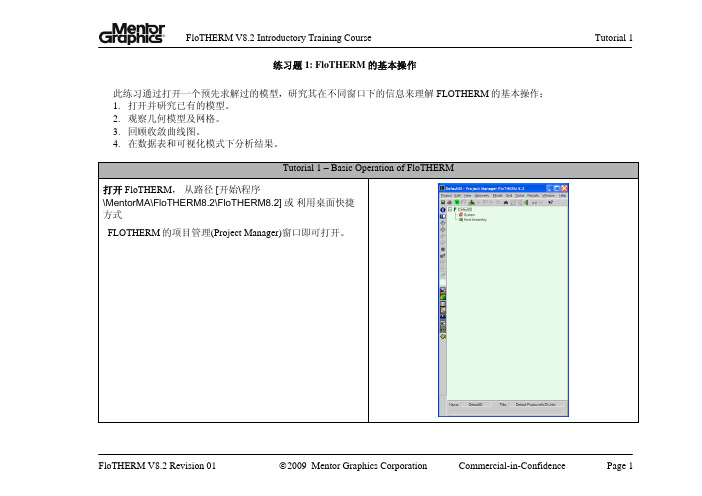The image size is (702, 496).
Task: Click the path text '\MentorMA\FloTHERM8.2\FloTHERM8.2]'
Action: coord(192,203)
